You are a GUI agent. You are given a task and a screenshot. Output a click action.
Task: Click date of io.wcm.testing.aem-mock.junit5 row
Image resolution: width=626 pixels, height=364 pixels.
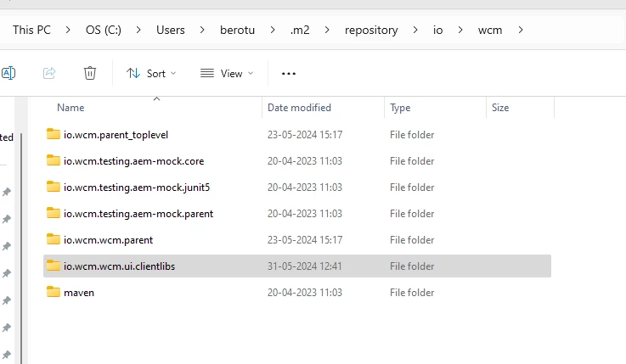pyautogui.click(x=305, y=188)
